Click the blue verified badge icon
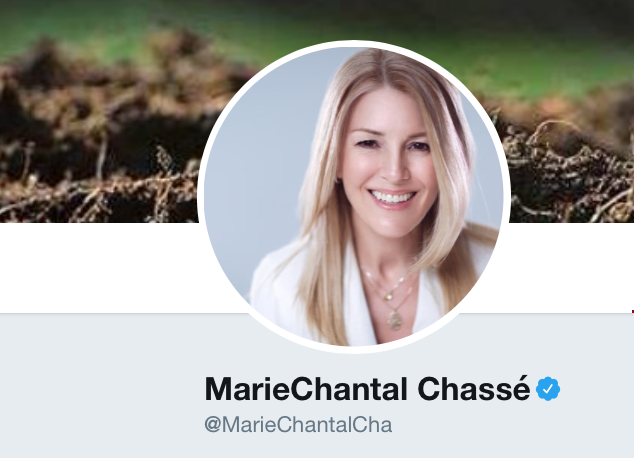The image size is (634, 458). click(x=548, y=389)
